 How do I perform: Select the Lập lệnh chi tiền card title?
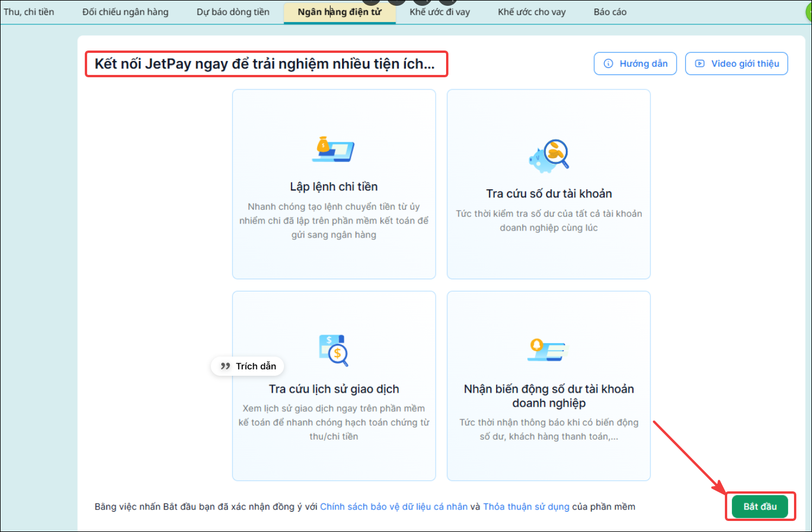(x=334, y=186)
